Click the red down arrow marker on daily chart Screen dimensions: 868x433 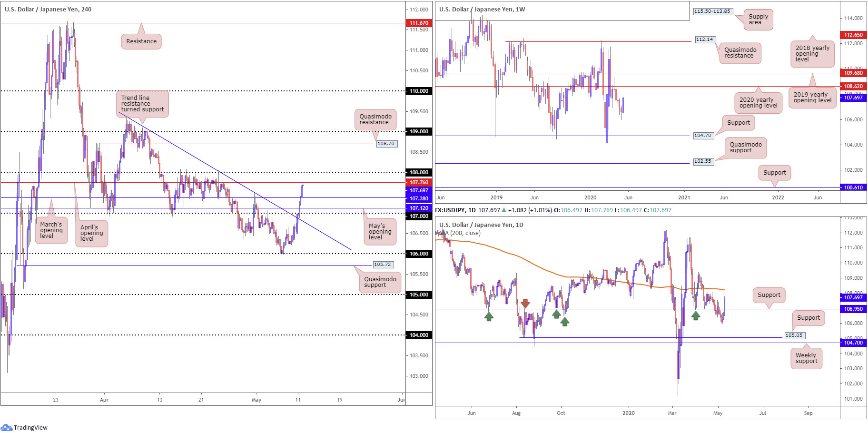coord(525,303)
